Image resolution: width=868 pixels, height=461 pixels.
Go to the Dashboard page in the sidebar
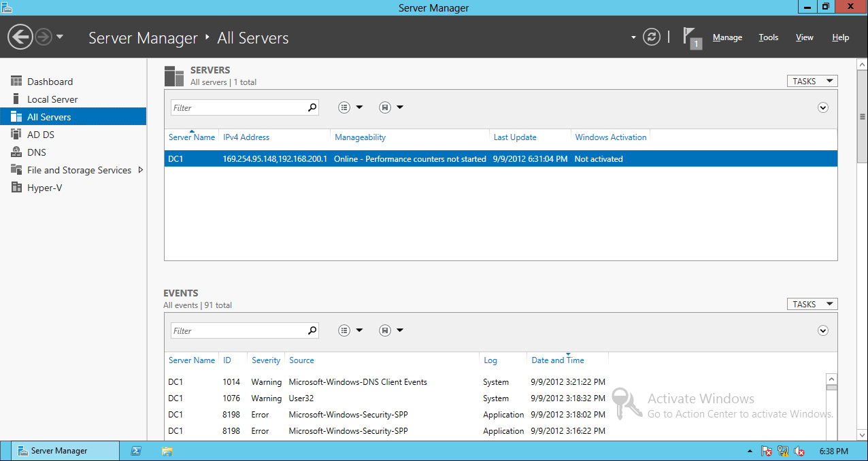pos(50,80)
